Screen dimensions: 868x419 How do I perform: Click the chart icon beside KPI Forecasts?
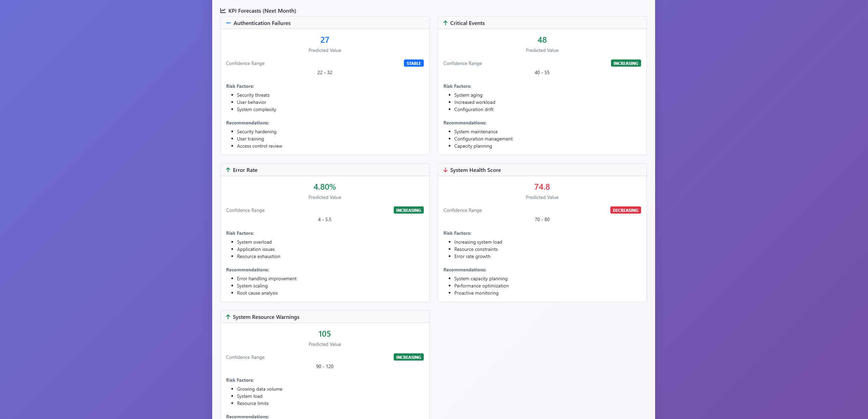223,11
